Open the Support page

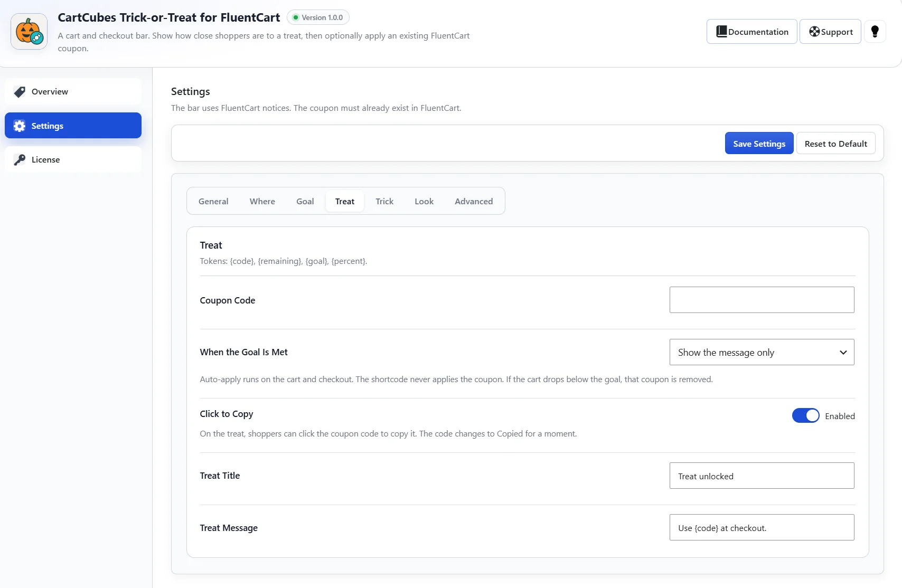click(831, 32)
